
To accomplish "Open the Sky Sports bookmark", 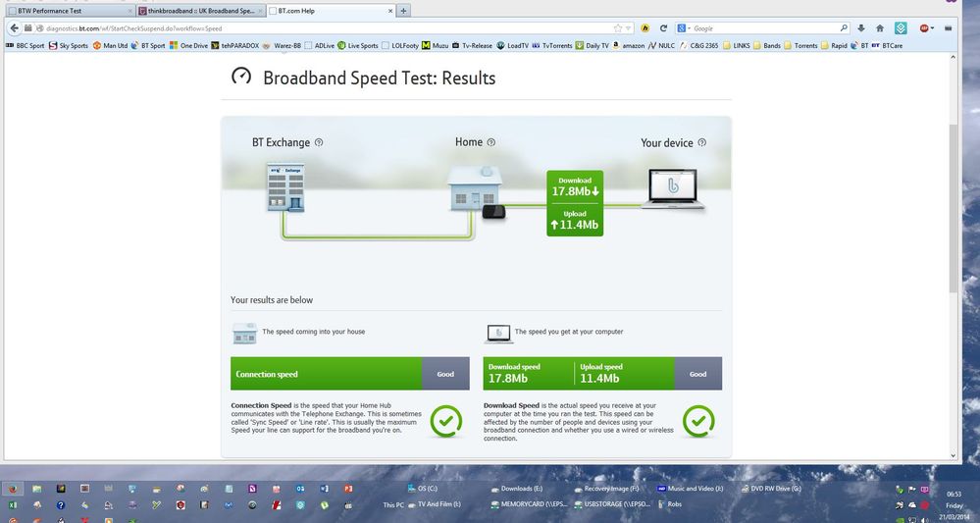I will tap(69, 45).
